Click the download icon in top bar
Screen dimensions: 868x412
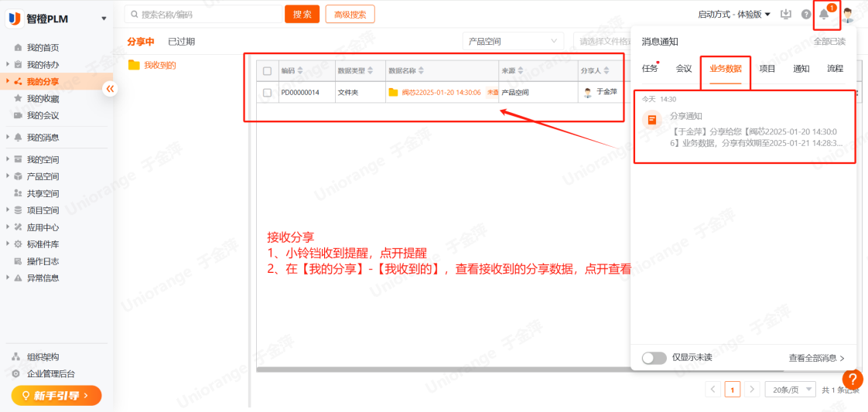coord(787,15)
